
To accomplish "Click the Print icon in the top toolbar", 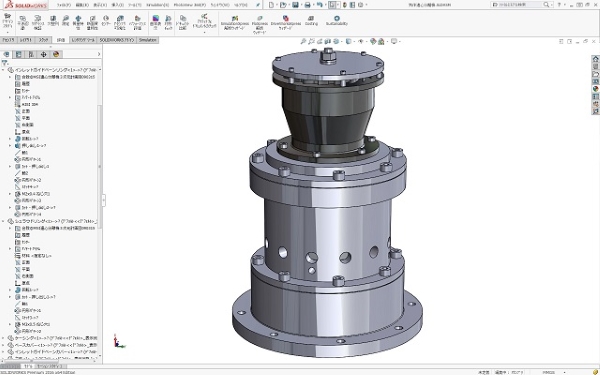I will (x=307, y=5).
